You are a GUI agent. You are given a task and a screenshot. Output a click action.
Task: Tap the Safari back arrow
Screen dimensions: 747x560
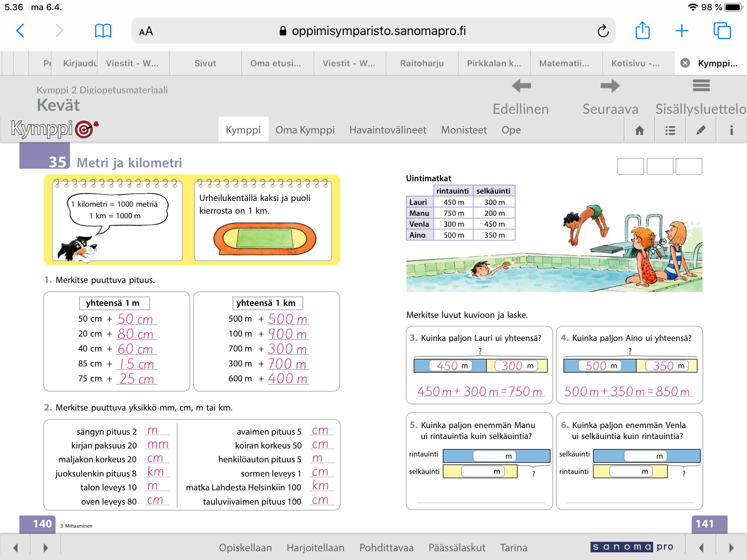coord(20,31)
